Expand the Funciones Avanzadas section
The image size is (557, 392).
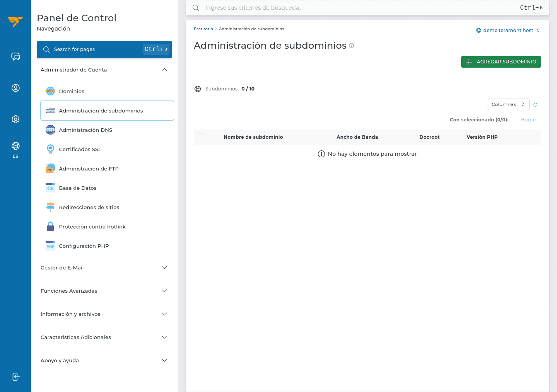(x=104, y=291)
